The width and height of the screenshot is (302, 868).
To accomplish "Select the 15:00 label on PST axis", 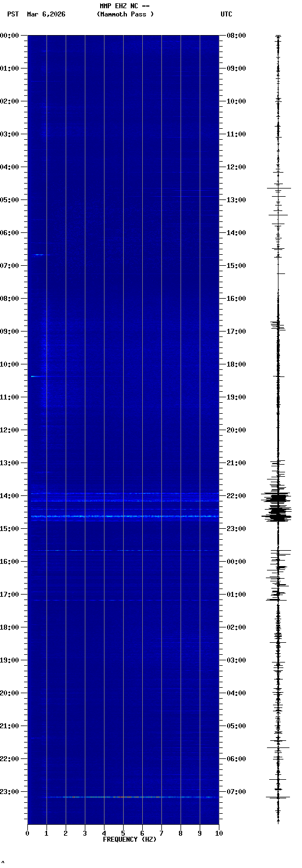I will coord(9,529).
